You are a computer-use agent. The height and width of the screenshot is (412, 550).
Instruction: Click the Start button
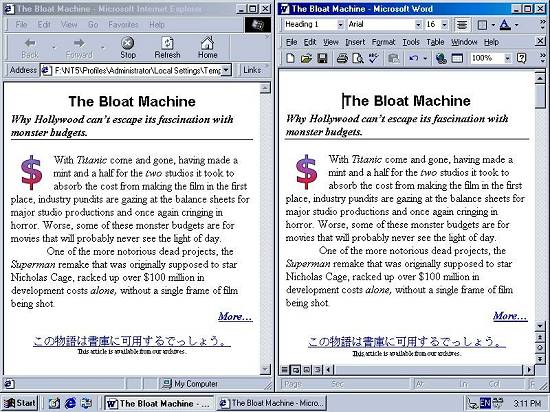pyautogui.click(x=19, y=403)
